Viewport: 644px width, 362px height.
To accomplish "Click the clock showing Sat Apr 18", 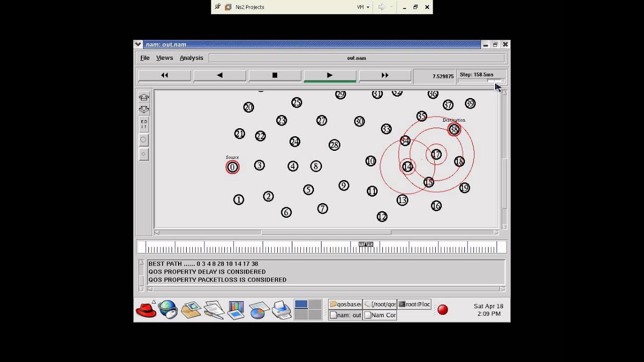I will [x=489, y=310].
